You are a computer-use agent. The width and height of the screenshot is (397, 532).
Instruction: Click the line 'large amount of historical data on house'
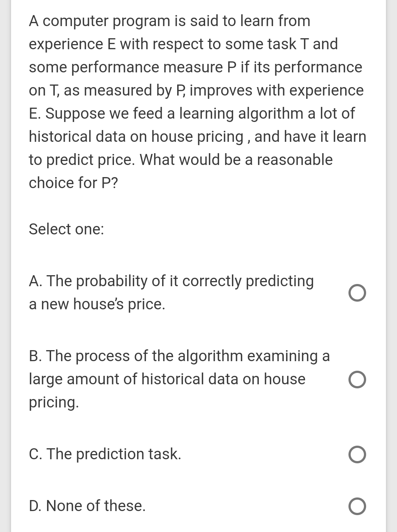[167, 379]
